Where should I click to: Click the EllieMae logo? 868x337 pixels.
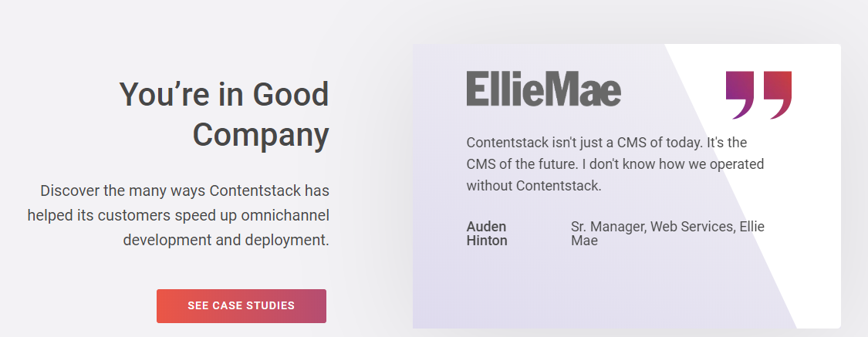click(x=543, y=89)
